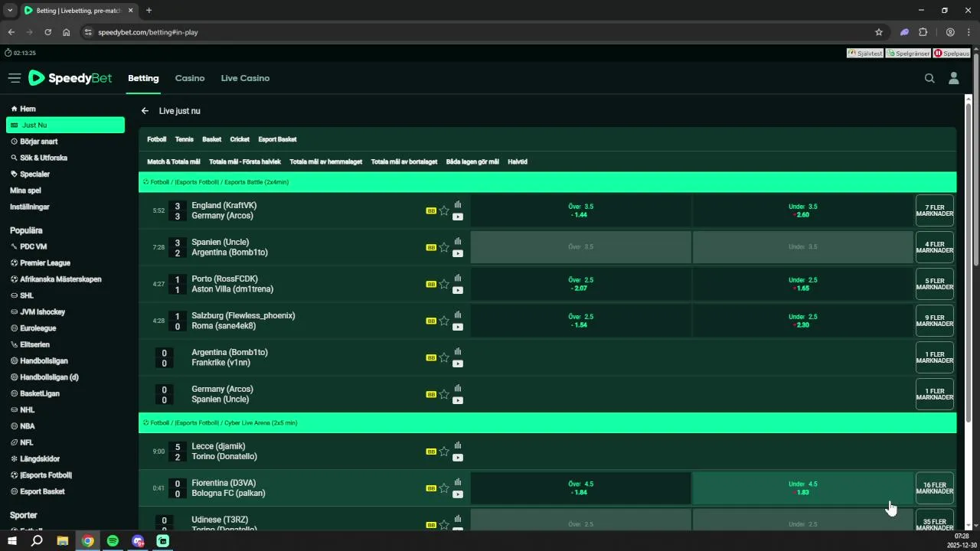Favorite the Porto vs Aston Villa star

[444, 284]
